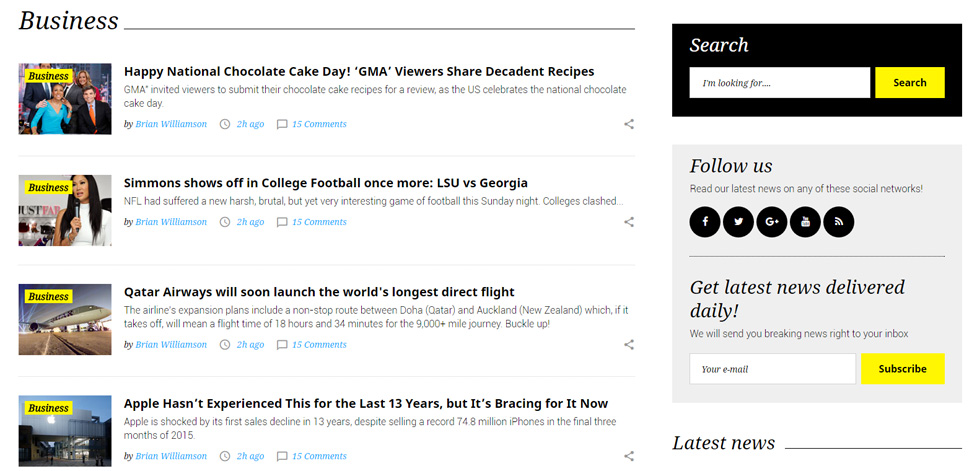Open GMA hosts article thumbnail

point(65,99)
